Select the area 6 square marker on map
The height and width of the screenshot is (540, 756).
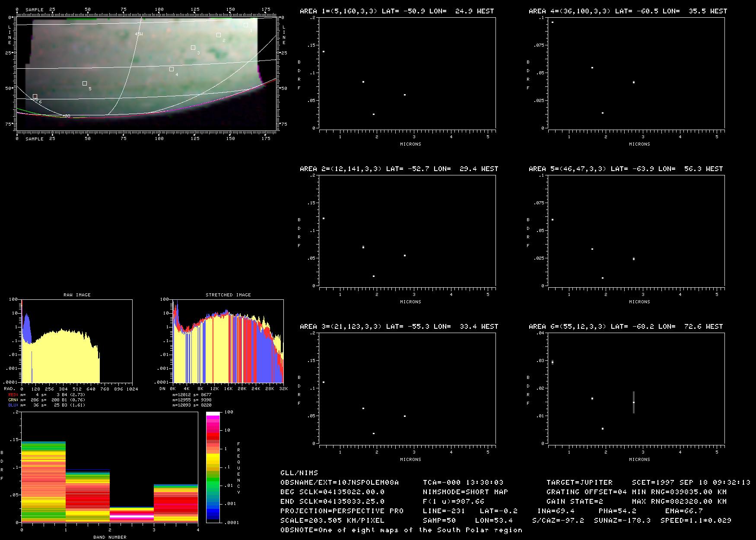pyautogui.click(x=35, y=96)
